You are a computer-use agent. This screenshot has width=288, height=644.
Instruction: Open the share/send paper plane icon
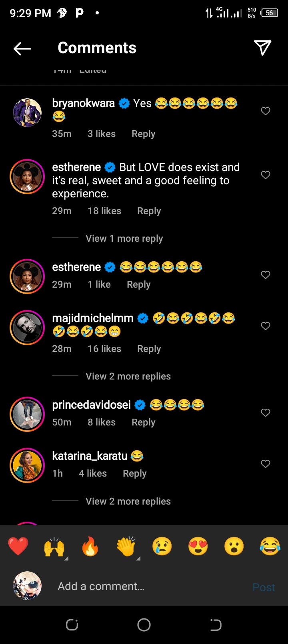coord(262,48)
